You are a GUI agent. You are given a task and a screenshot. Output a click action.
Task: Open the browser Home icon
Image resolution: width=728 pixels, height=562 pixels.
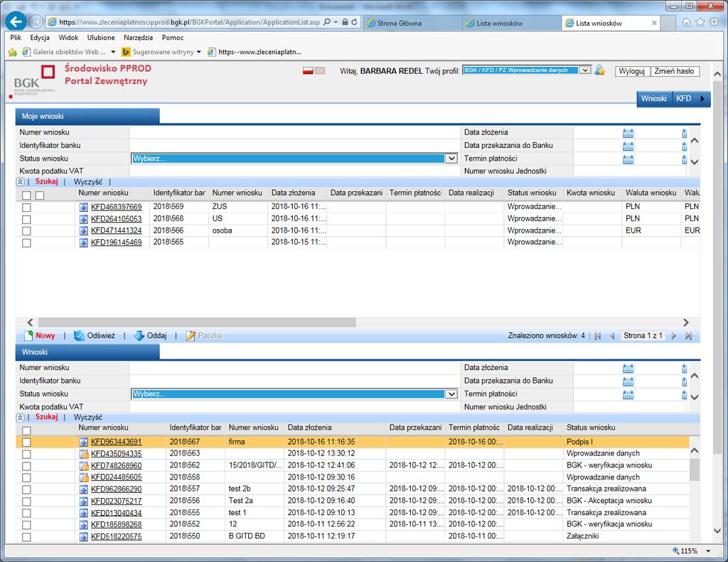686,22
